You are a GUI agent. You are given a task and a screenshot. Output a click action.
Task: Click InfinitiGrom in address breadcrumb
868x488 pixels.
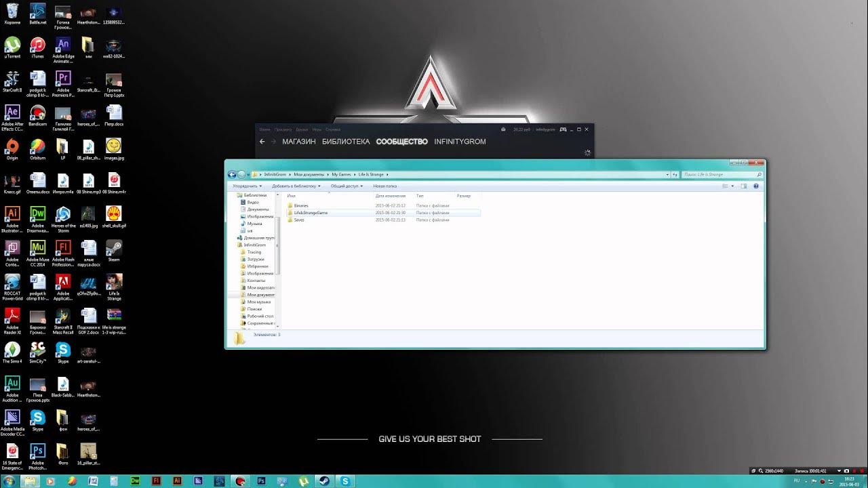pos(275,175)
